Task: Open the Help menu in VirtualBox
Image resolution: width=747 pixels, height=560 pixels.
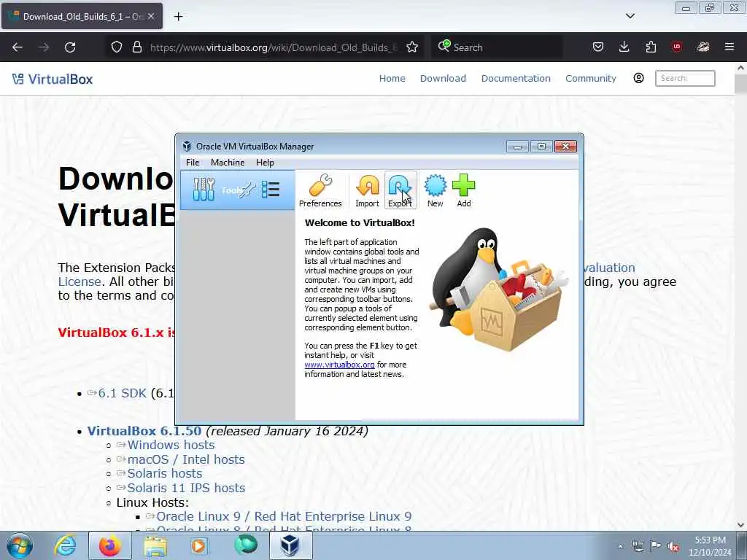Action: coord(265,163)
